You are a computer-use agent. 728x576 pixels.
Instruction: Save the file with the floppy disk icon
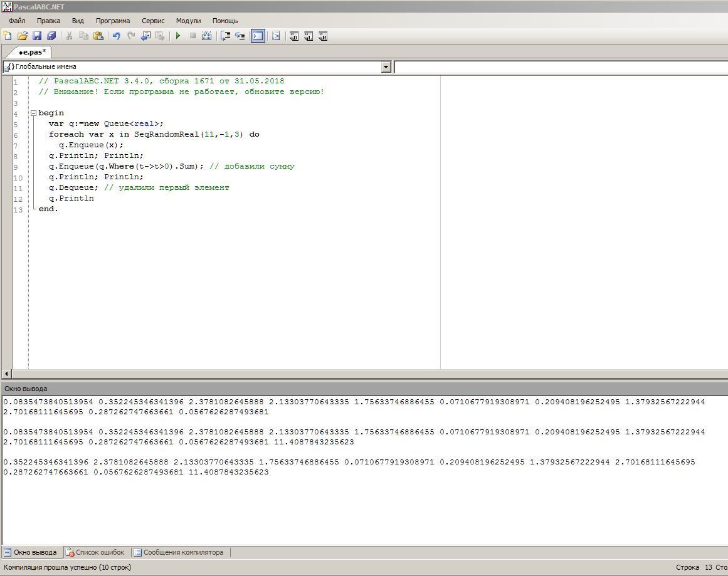coord(36,36)
